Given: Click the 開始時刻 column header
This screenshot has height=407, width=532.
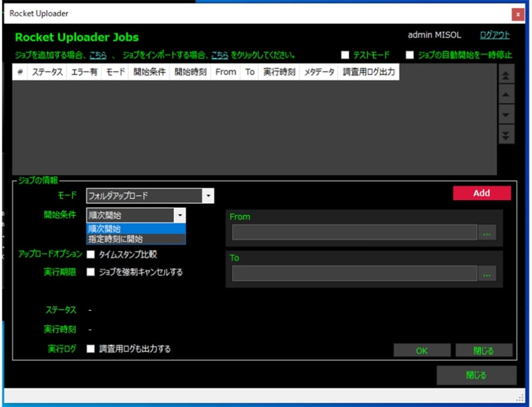Looking at the screenshot, I should (190, 72).
